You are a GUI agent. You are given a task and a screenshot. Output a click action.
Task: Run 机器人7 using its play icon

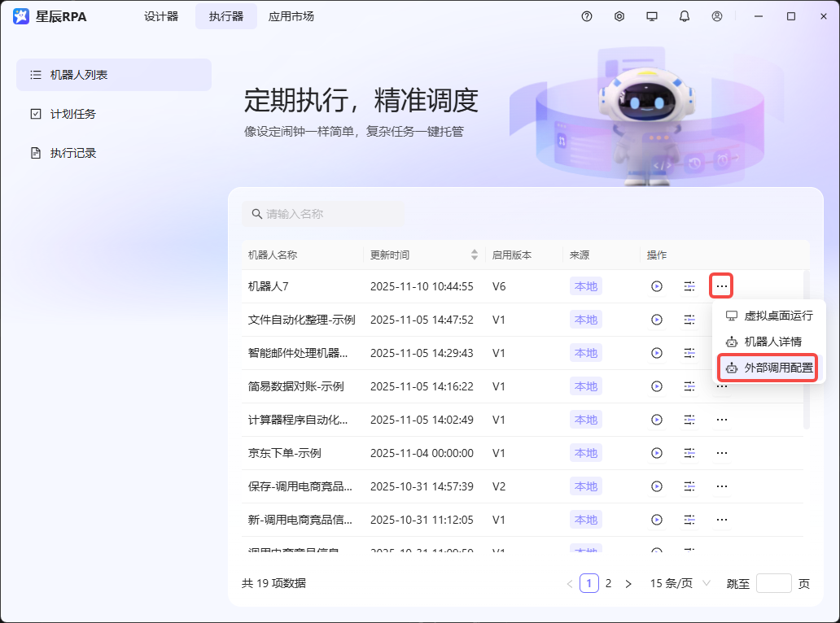point(657,286)
